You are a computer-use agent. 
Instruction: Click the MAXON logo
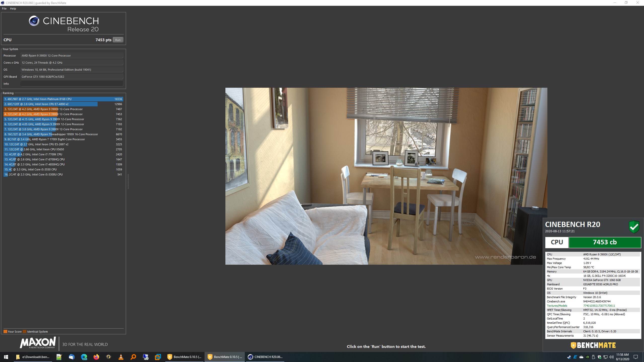(38, 343)
